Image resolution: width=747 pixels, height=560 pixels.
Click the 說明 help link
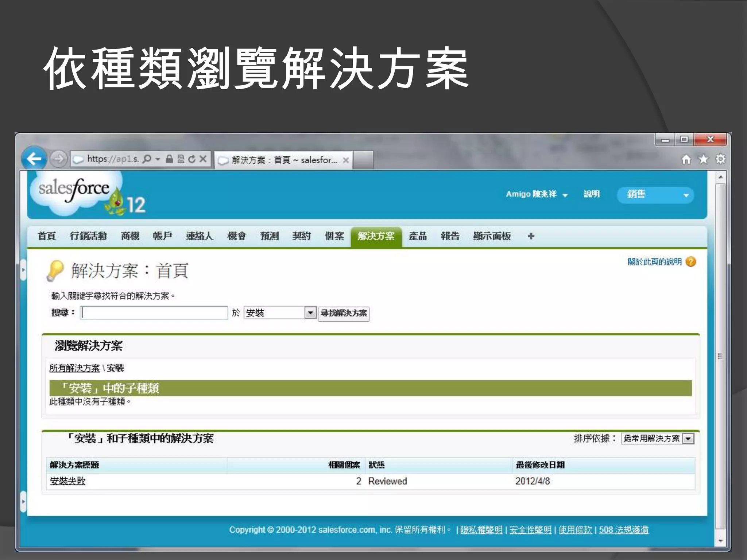coord(591,194)
